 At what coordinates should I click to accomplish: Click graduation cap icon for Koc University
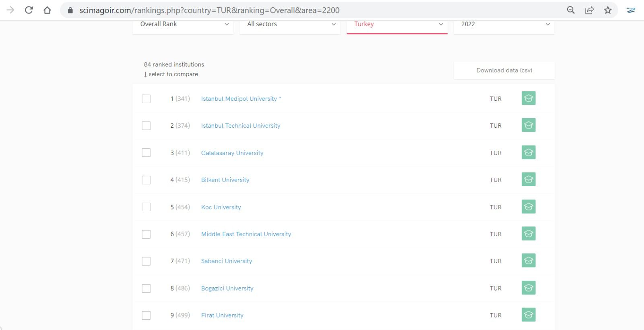tap(528, 207)
